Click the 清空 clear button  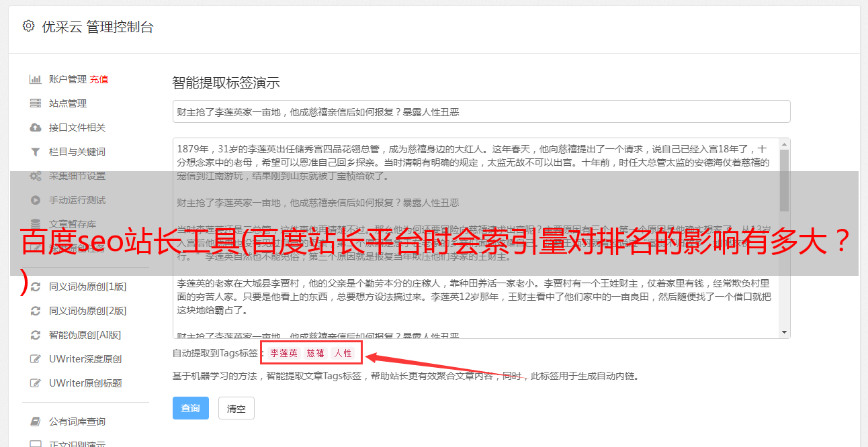tap(236, 408)
